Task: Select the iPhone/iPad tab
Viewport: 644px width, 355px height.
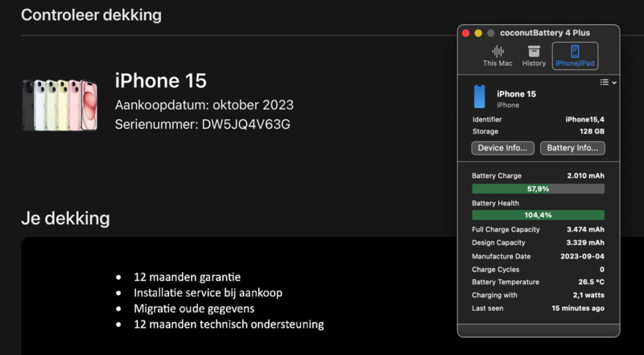Action: 575,56
